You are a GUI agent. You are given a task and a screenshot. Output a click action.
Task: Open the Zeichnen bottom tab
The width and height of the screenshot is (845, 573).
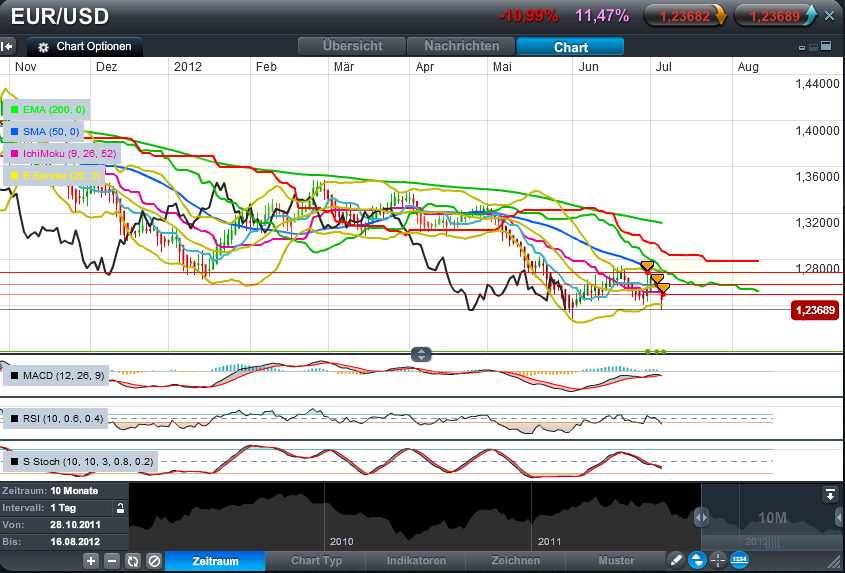515,561
